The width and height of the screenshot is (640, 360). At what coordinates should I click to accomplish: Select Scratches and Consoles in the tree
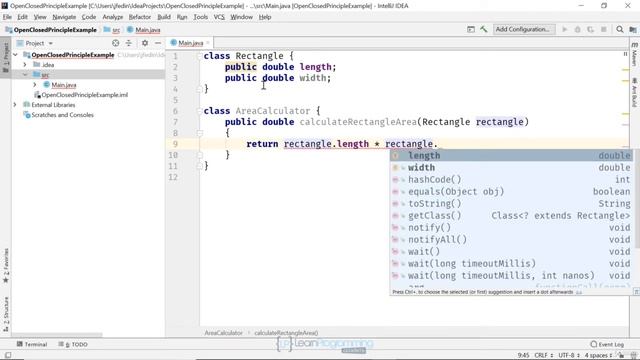tap(59, 115)
